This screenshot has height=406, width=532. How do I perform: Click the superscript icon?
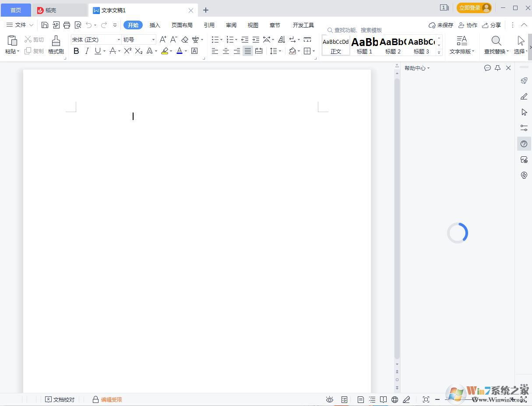tap(127, 51)
